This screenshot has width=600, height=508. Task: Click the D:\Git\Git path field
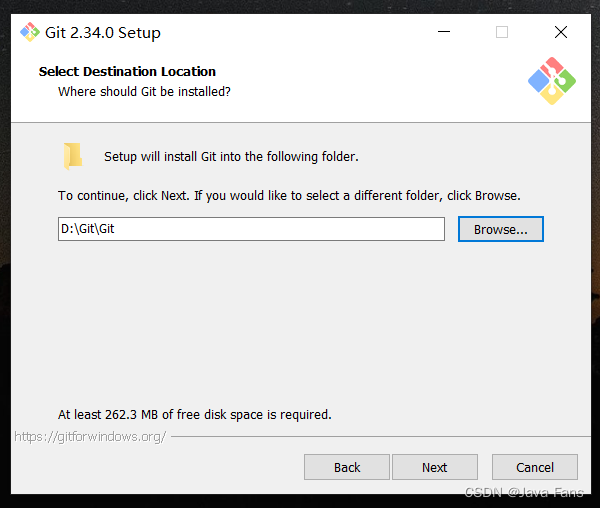pos(251,229)
